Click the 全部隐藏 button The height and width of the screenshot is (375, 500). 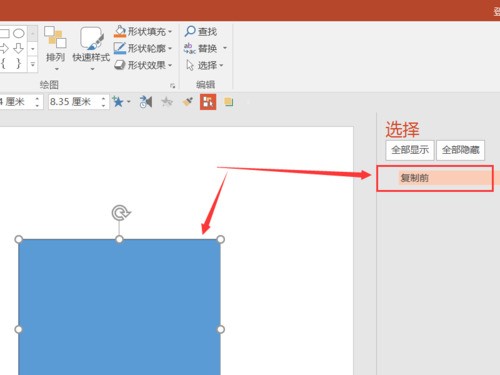461,150
